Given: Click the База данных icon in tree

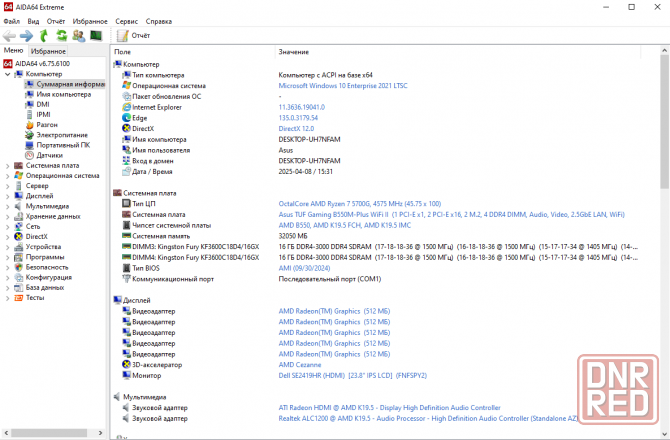Looking at the screenshot, I should [x=18, y=288].
